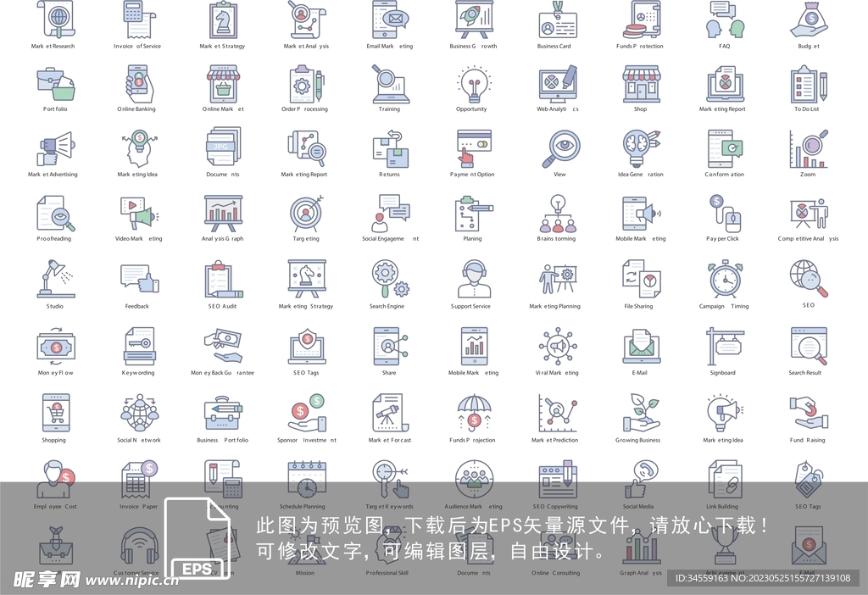The height and width of the screenshot is (595, 868).
Task: Click the Market Advertising megaphone icon
Action: [x=54, y=149]
